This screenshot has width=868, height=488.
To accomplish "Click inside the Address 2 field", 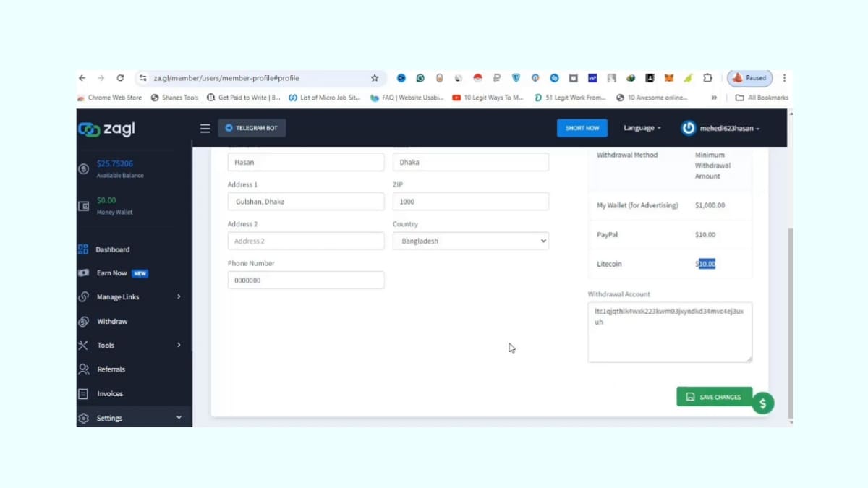I will click(305, 241).
